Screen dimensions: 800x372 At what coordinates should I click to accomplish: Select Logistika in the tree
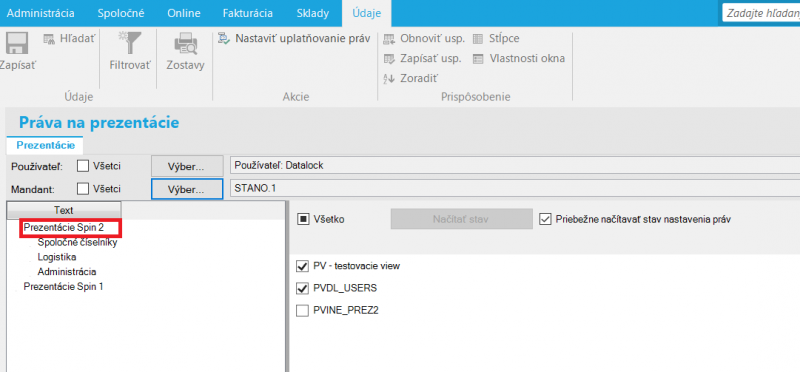[57, 257]
